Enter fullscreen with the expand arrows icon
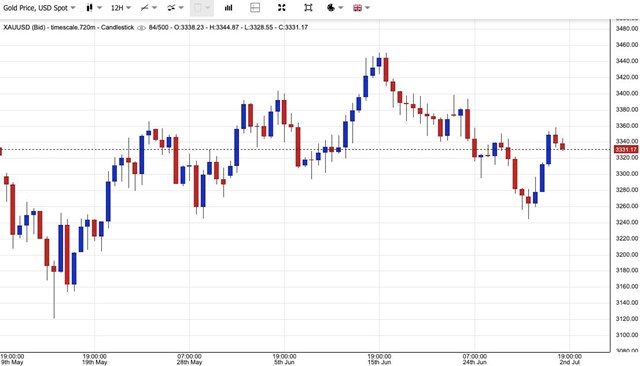Viewport: 640px width, 366px height. click(x=282, y=8)
